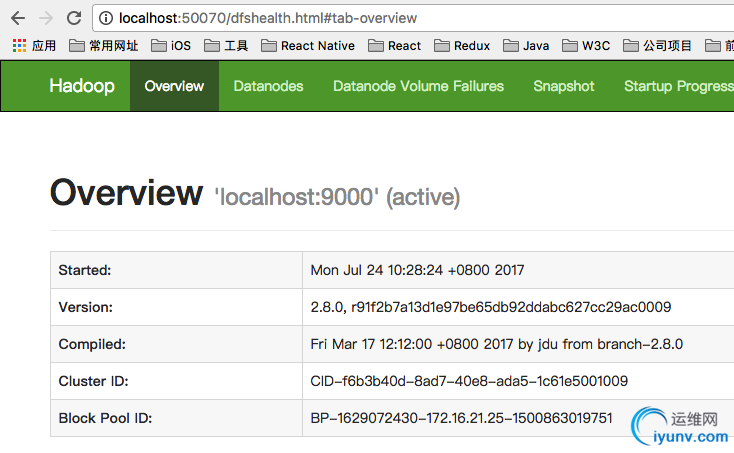Open the 应用 apps grid shortcut
This screenshot has width=734, height=453.
click(x=34, y=45)
